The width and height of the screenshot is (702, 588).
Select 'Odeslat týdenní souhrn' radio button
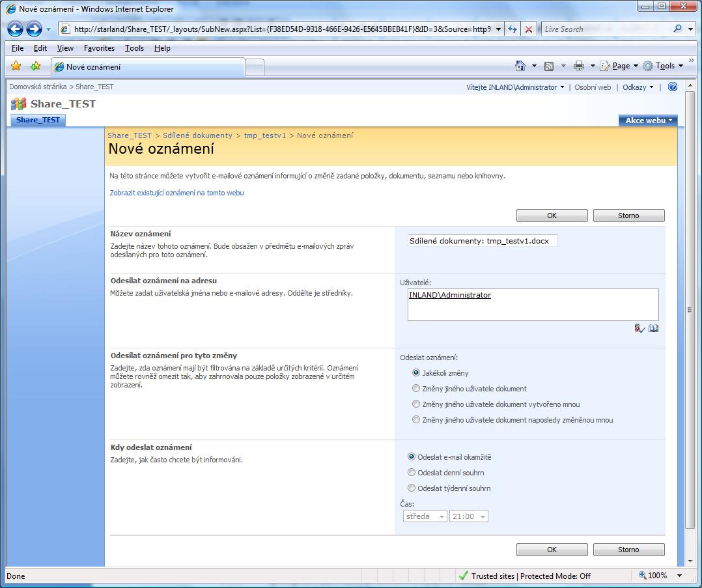(x=412, y=488)
